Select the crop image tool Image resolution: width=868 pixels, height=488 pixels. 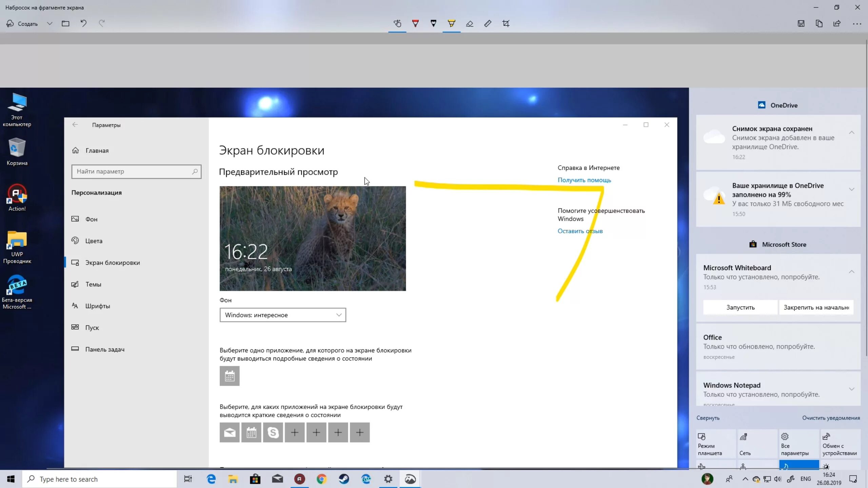point(506,23)
